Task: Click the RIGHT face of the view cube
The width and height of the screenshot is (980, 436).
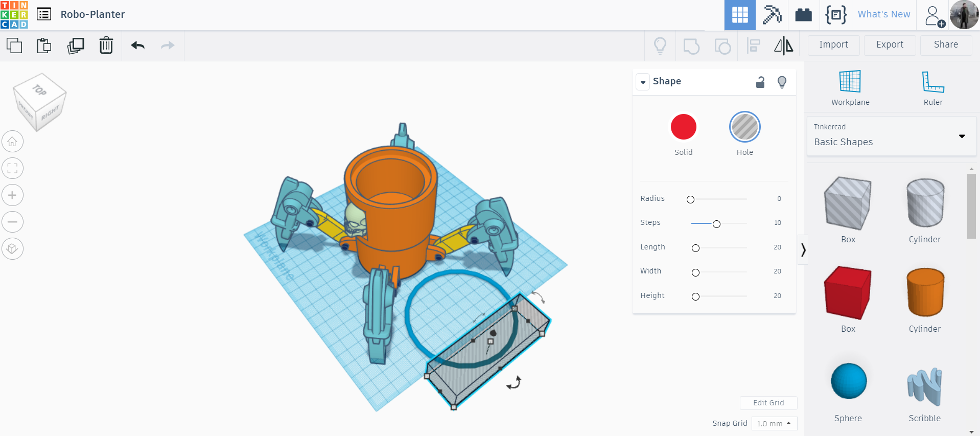Action: coord(51,112)
